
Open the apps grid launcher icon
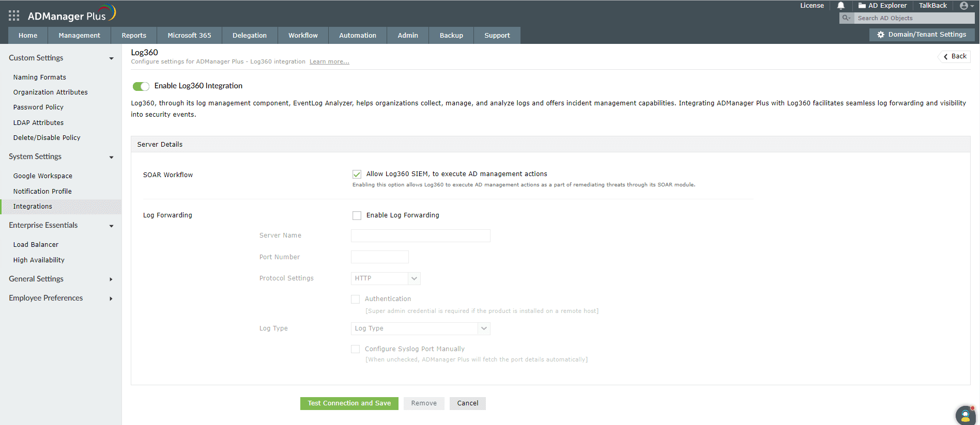[x=14, y=15]
